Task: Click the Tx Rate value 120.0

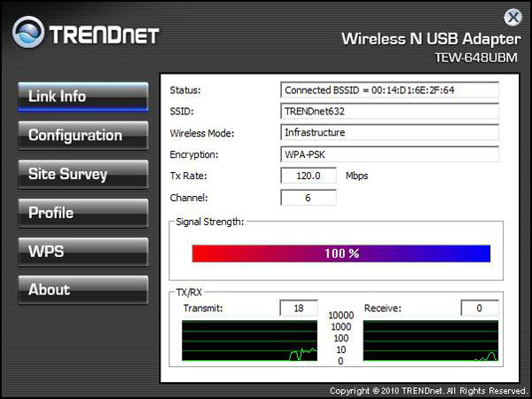Action: [x=309, y=176]
